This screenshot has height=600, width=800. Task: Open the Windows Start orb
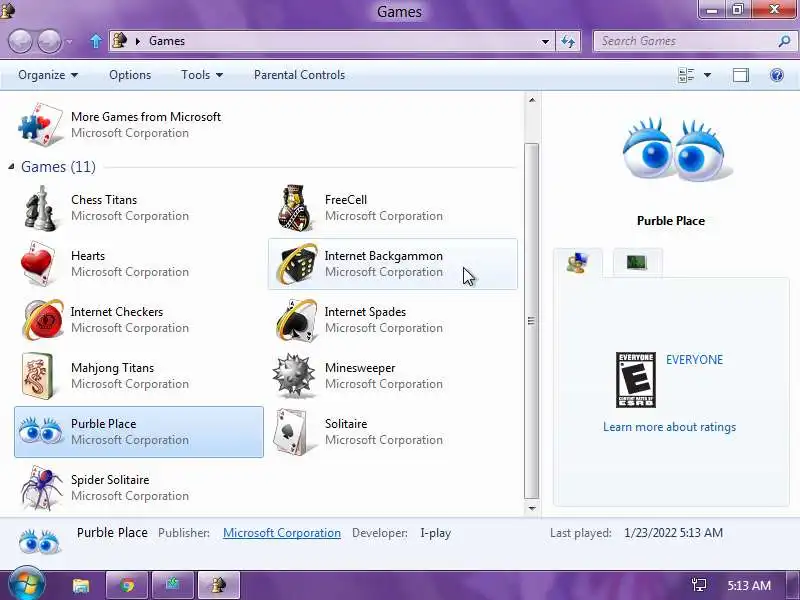click(26, 585)
